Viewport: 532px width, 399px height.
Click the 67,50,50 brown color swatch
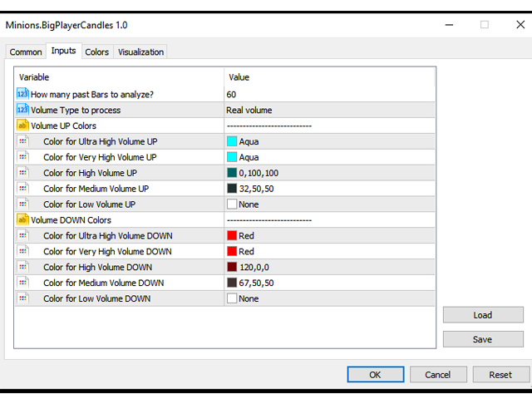pos(232,283)
